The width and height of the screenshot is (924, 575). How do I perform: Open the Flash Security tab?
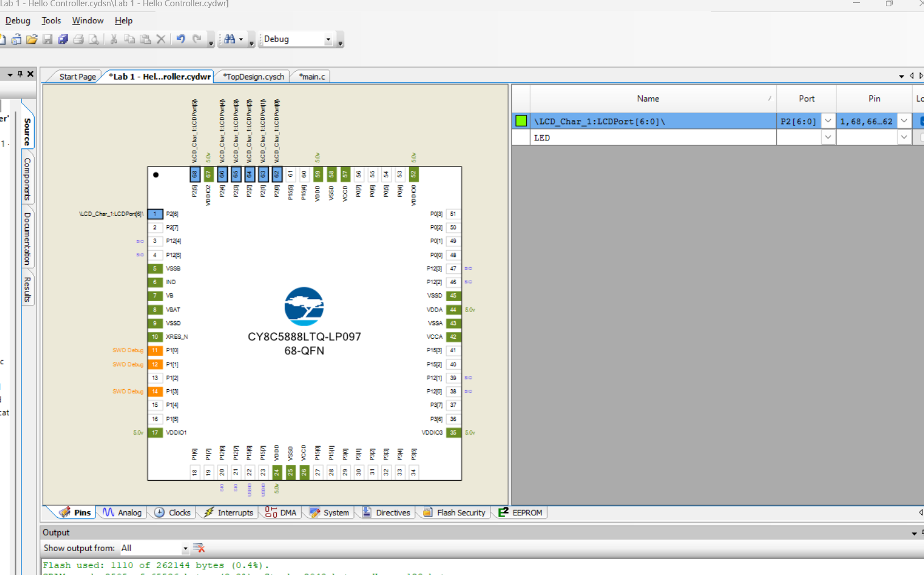click(454, 512)
